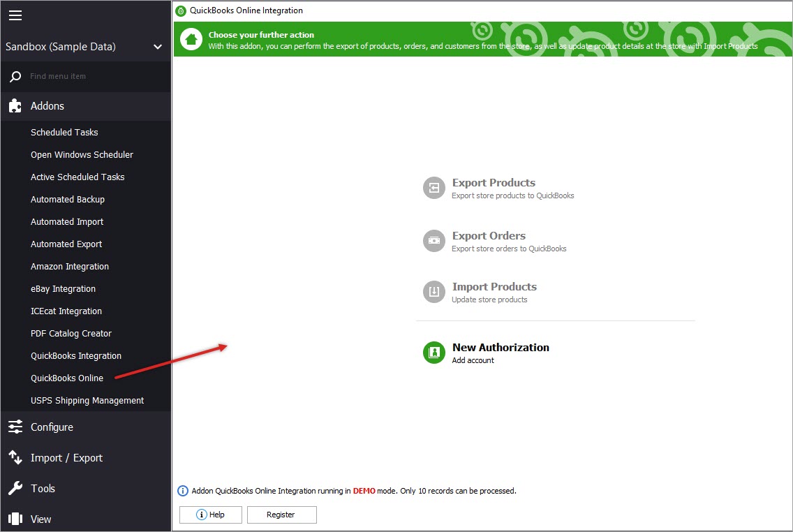Viewport: 793px width, 532px height.
Task: Open eBay Integration addon
Action: click(63, 289)
